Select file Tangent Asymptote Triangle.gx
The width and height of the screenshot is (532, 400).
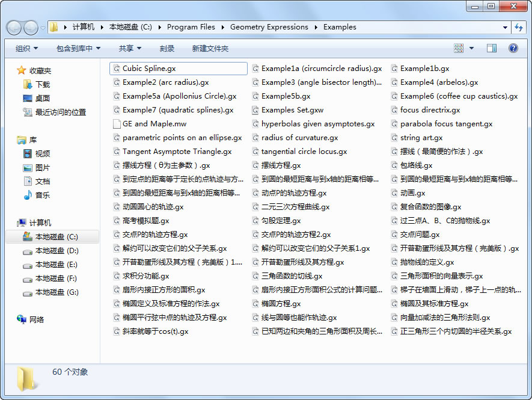(173, 152)
